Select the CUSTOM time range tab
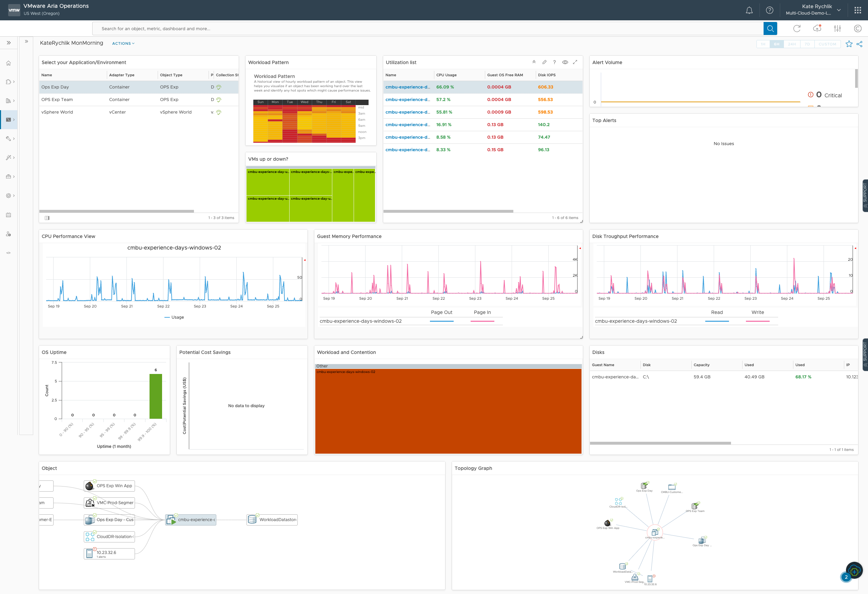Screen dimensions: 868x594 pos(828,44)
